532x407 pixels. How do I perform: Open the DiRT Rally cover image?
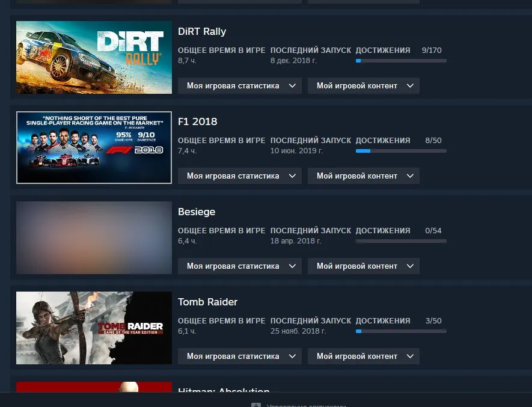click(x=94, y=57)
